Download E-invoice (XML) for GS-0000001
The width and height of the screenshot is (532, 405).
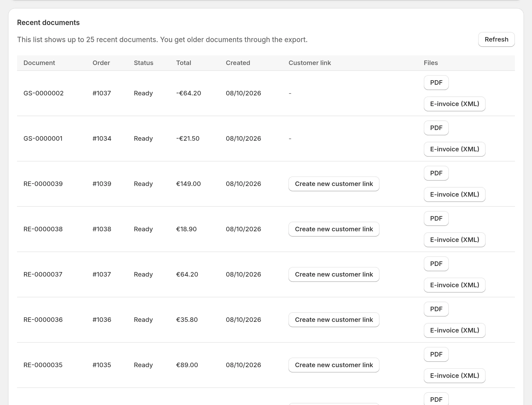pyautogui.click(x=454, y=149)
